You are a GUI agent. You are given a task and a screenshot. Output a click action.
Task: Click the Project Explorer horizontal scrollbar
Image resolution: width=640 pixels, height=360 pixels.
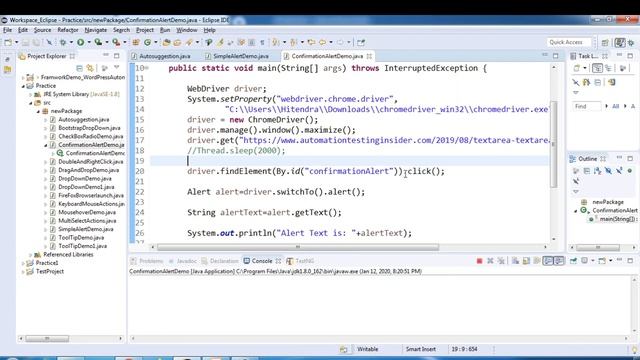click(47, 338)
